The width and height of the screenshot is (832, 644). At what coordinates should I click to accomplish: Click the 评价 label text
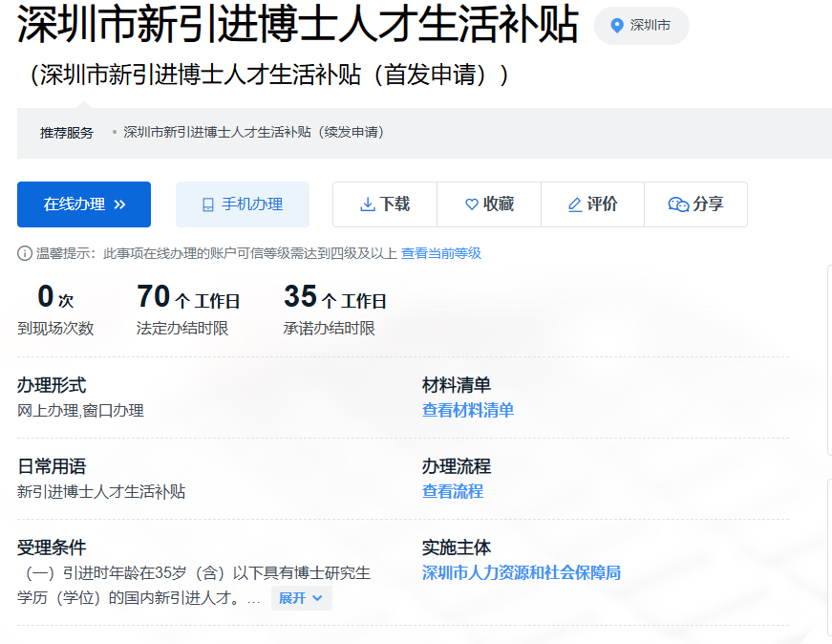click(602, 204)
